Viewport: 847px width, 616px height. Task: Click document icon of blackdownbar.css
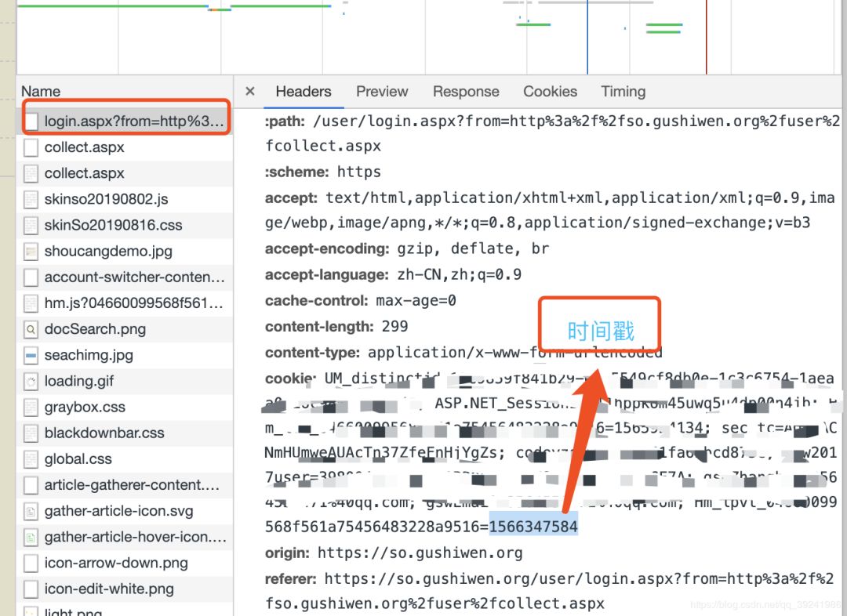31,433
